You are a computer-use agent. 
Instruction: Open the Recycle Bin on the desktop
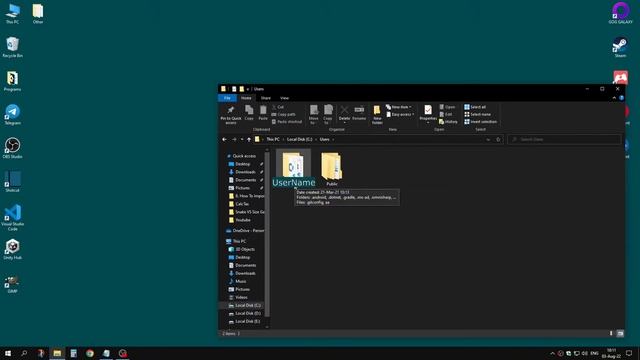(x=12, y=47)
